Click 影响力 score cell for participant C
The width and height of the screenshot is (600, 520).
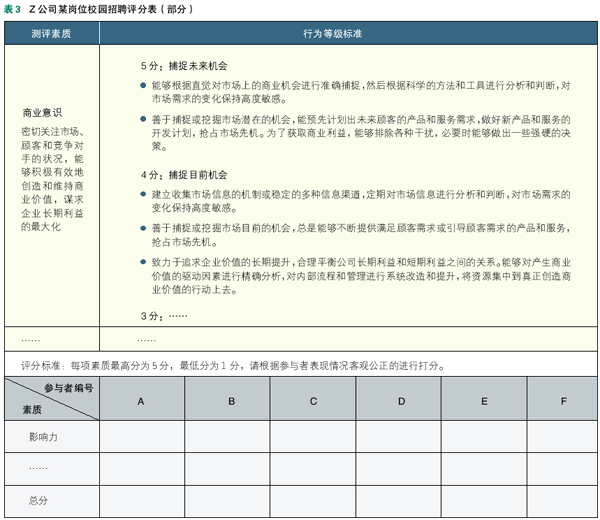coord(313,437)
